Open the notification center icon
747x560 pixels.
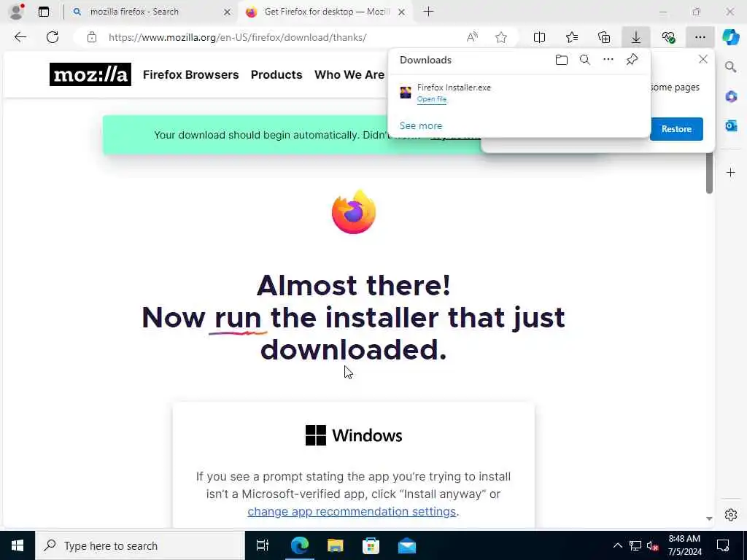(723, 545)
